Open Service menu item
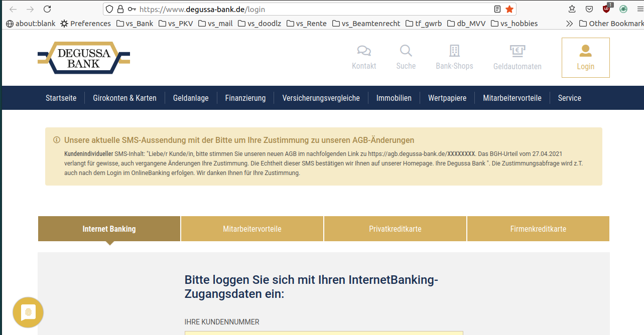This screenshot has width=644, height=335. 570,98
